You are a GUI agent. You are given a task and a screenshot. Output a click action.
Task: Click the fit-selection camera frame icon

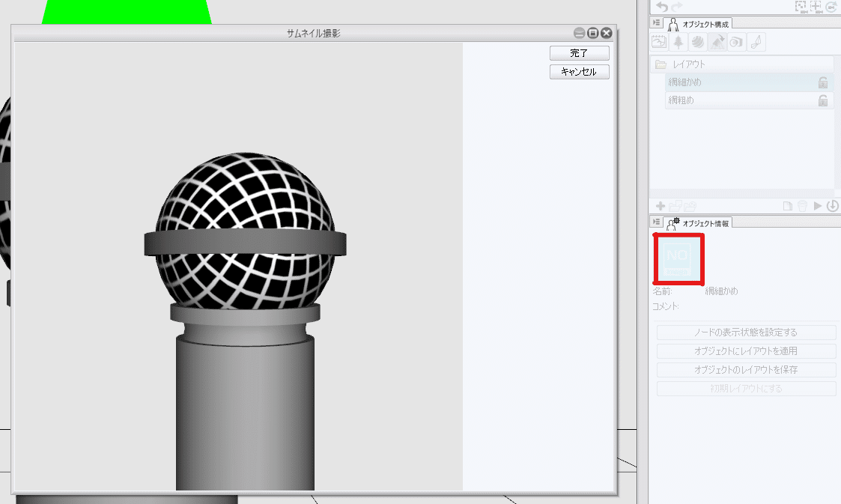[x=801, y=7]
